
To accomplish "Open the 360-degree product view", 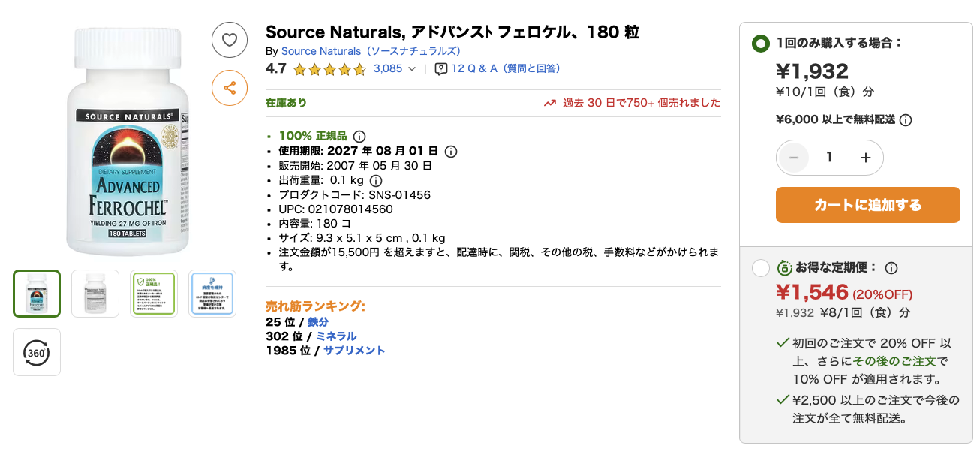I will click(x=36, y=352).
